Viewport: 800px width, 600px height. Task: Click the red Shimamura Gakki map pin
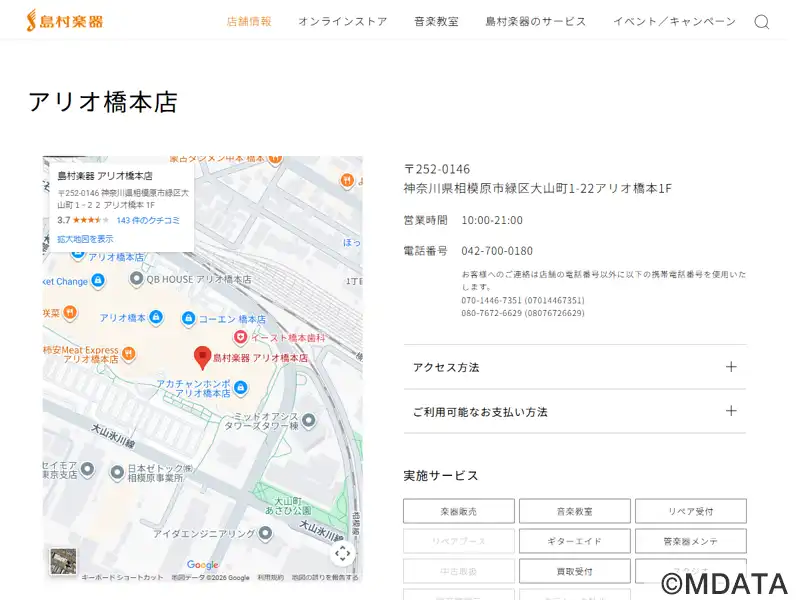tap(202, 356)
